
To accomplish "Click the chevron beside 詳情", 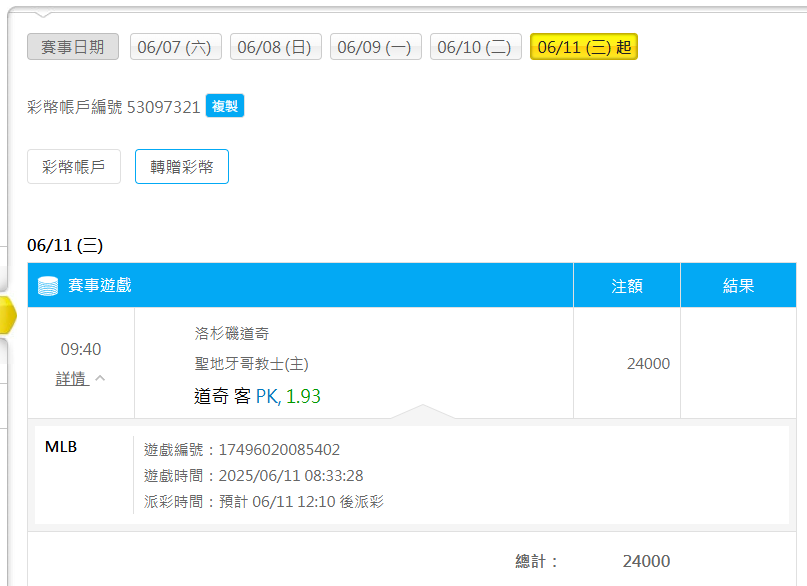I will (x=100, y=378).
